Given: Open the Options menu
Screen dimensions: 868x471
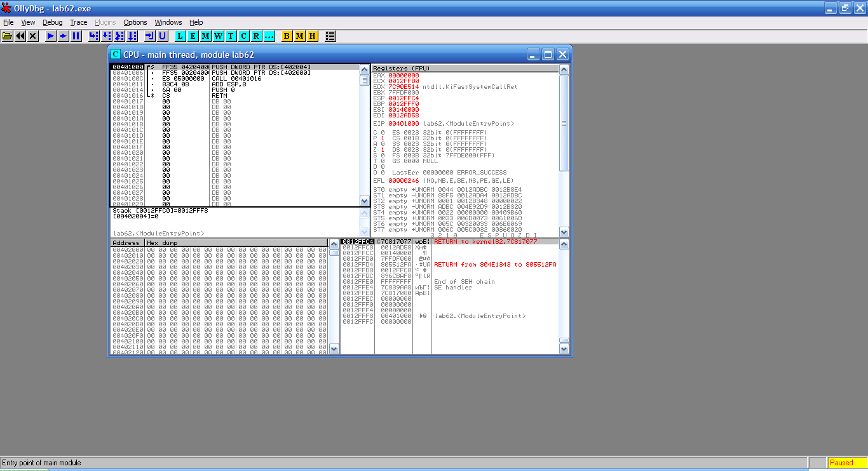Looking at the screenshot, I should tap(135, 22).
